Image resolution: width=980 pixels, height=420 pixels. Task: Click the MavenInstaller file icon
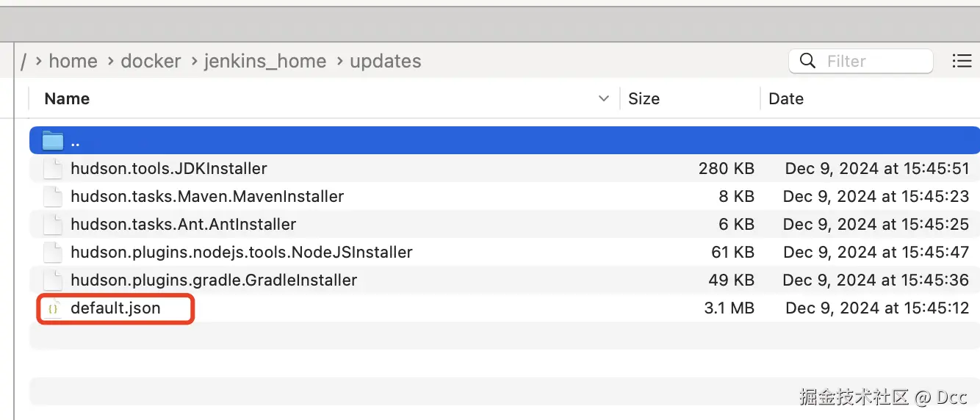(52, 197)
